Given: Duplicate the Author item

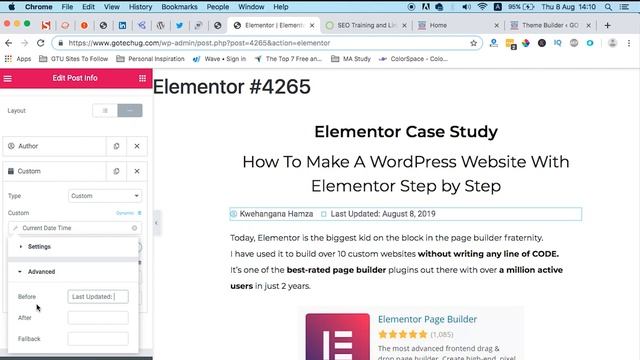Looking at the screenshot, I should coord(116,146).
